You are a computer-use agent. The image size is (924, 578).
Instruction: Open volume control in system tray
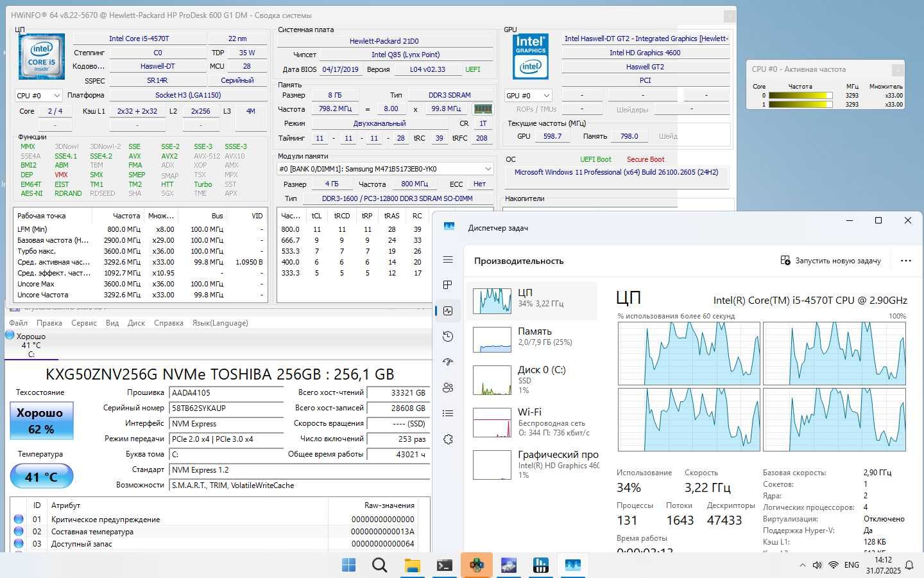pos(817,565)
